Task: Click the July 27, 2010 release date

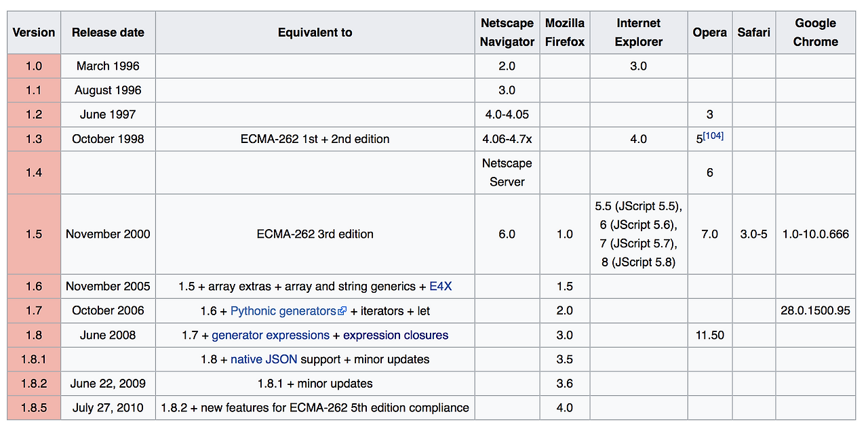Action: click(108, 408)
